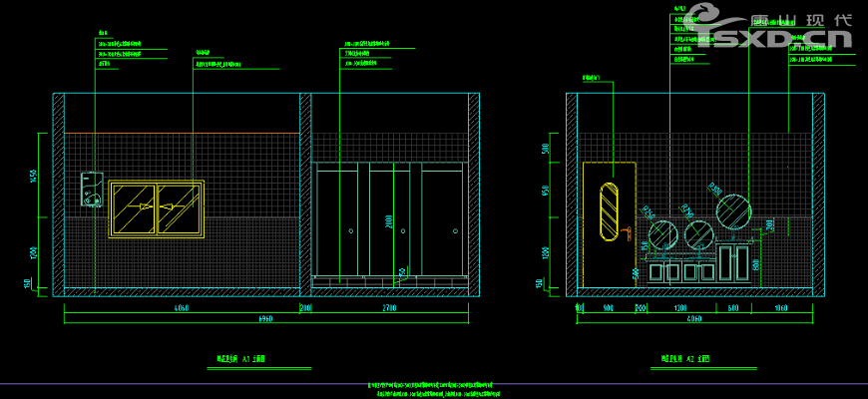Click the 600 cabinet width dimension
Viewport: 868px width, 399px height.
click(732, 308)
